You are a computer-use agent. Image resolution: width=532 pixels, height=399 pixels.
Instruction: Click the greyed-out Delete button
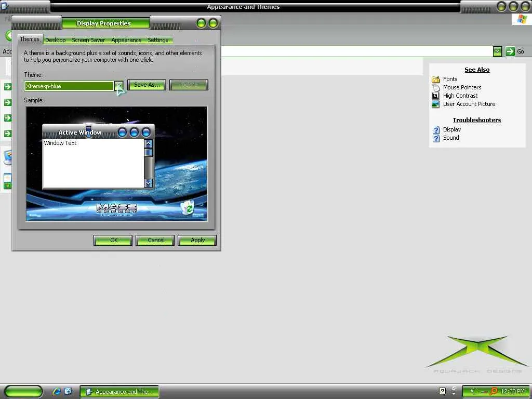coord(189,85)
